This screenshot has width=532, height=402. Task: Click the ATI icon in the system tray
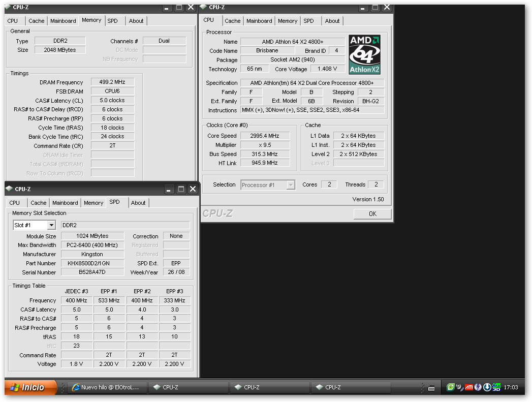pos(469,387)
